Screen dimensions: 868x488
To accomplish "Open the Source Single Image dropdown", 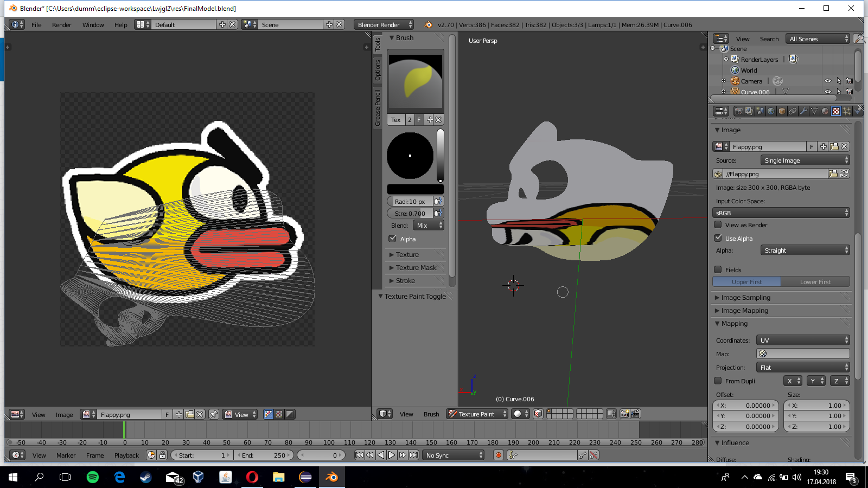I will [805, 160].
